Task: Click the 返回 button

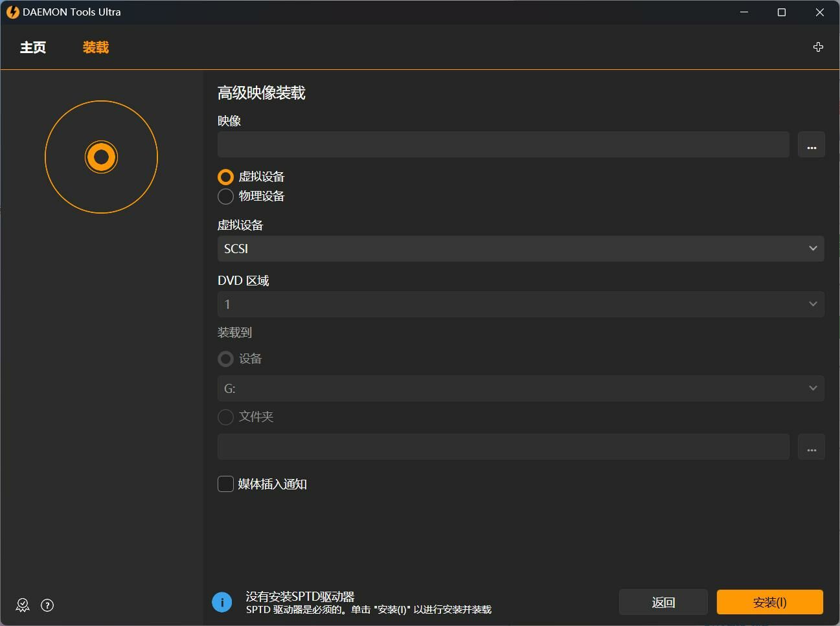Action: (663, 602)
